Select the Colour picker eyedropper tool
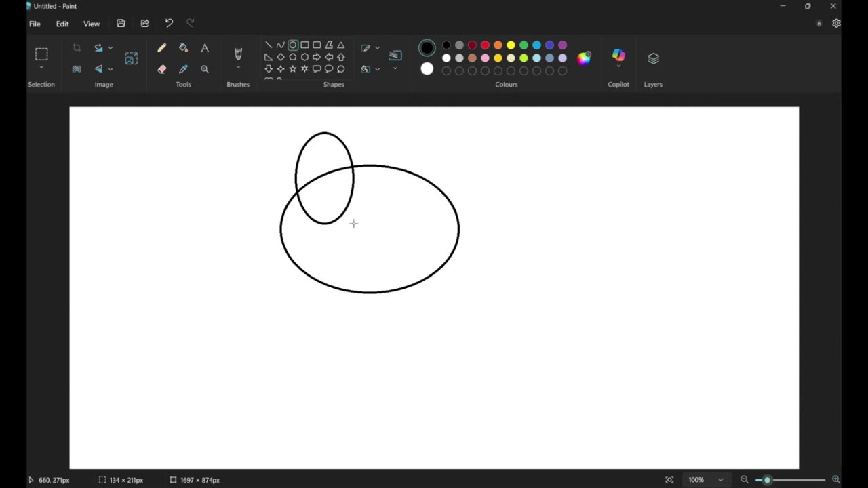The height and width of the screenshot is (488, 868). click(x=183, y=69)
